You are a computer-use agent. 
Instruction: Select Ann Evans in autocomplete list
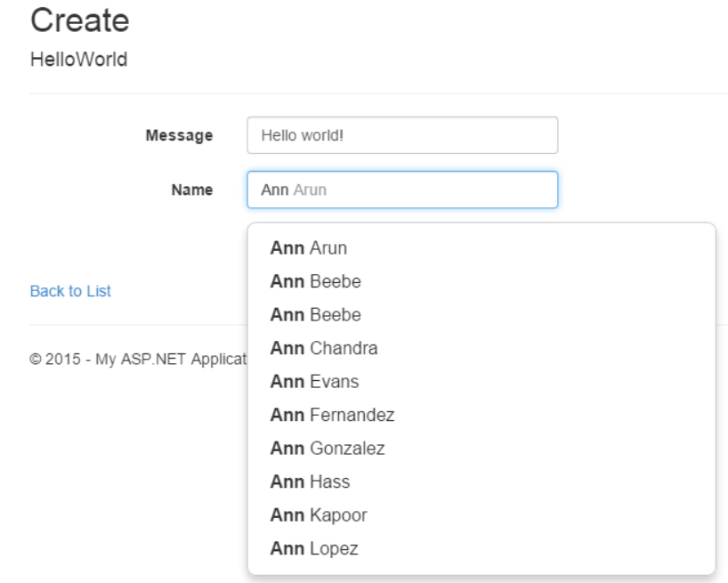coord(314,382)
